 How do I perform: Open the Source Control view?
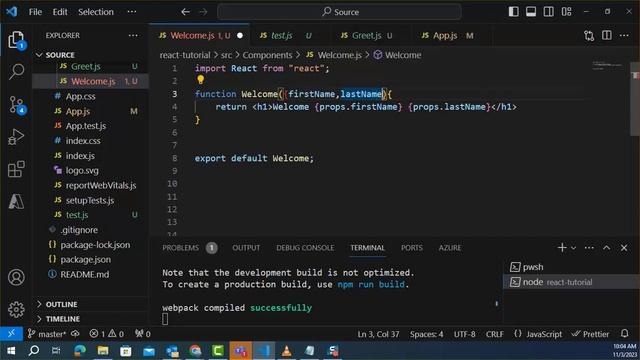(16, 104)
